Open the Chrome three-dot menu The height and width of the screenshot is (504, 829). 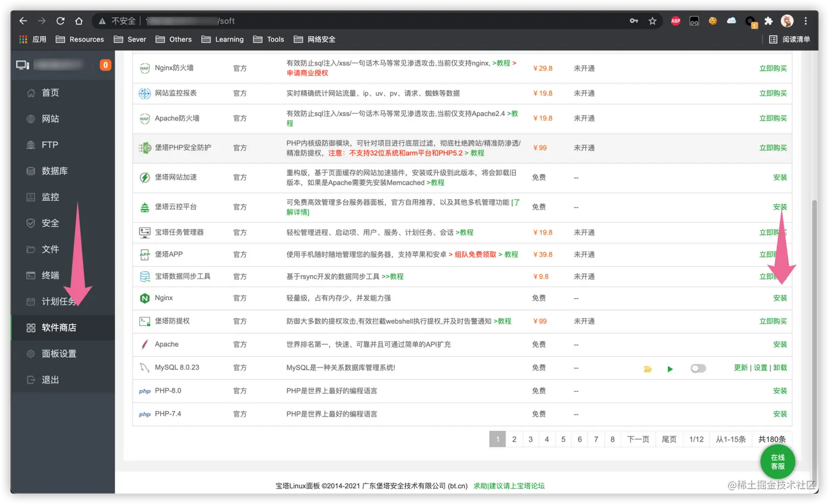(805, 21)
